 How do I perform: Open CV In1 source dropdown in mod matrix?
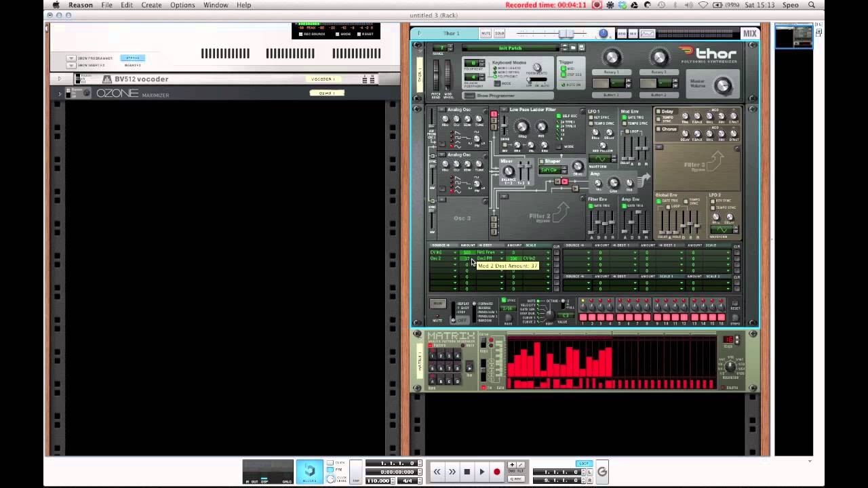click(x=444, y=252)
